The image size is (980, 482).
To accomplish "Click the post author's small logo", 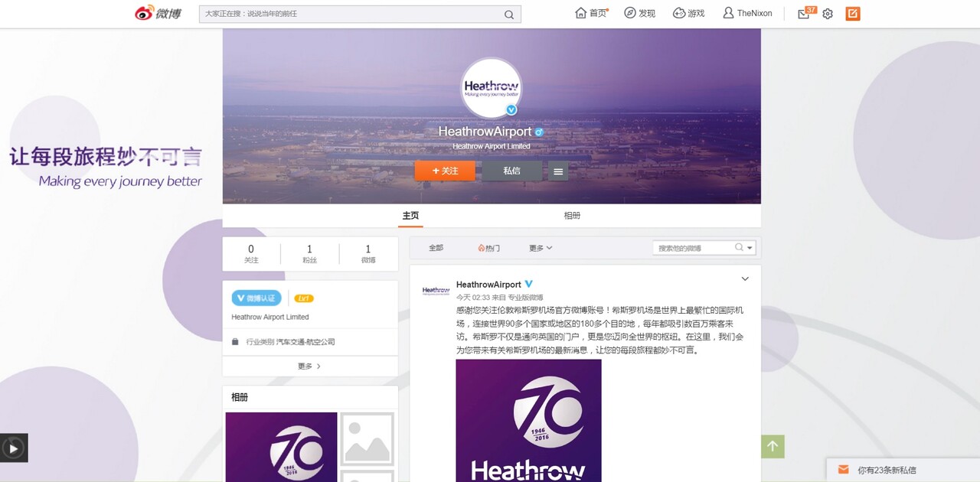I will click(x=436, y=291).
